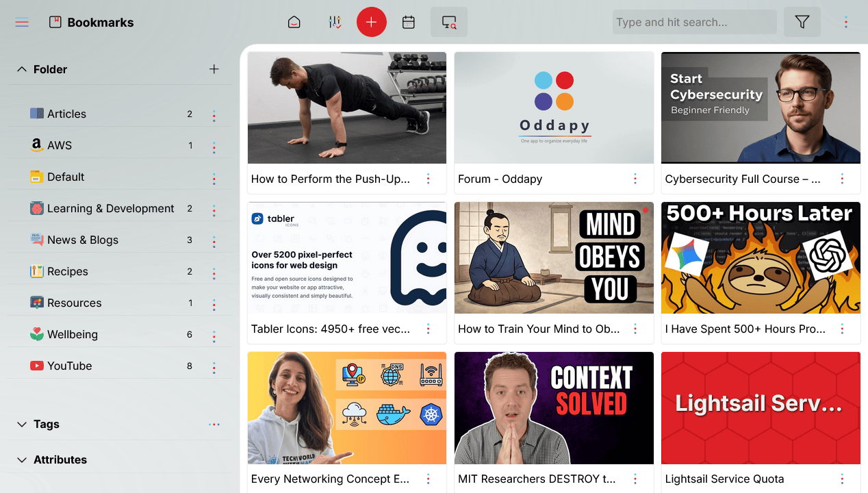Click the red plus button to add bookmark
This screenshot has width=868, height=493.
371,21
